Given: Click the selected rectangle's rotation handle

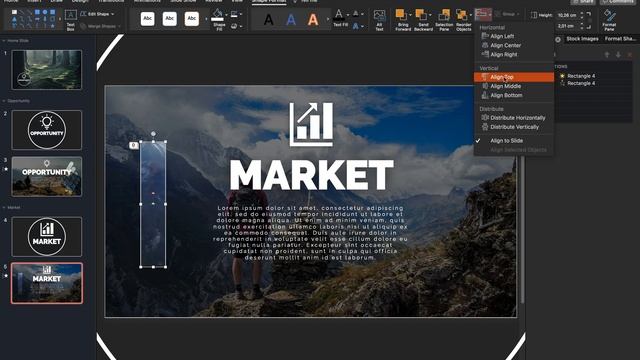Looking at the screenshot, I should pos(153,134).
